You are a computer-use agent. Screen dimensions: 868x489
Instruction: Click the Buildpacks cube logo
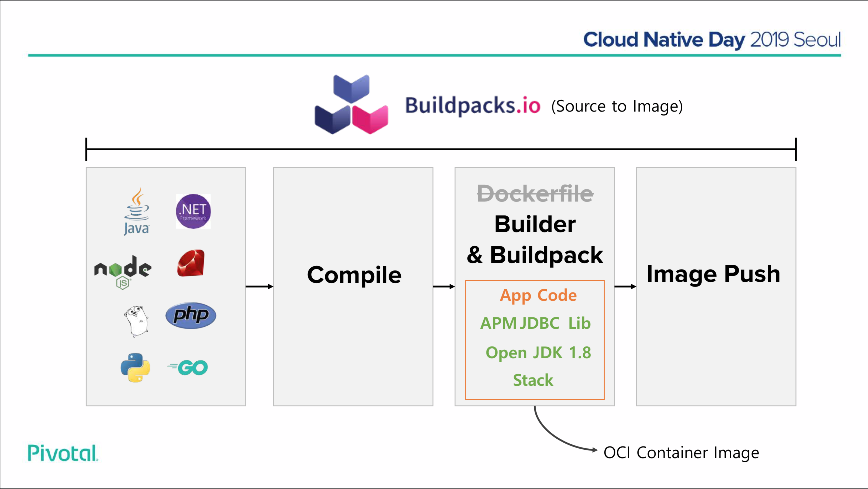click(x=351, y=105)
